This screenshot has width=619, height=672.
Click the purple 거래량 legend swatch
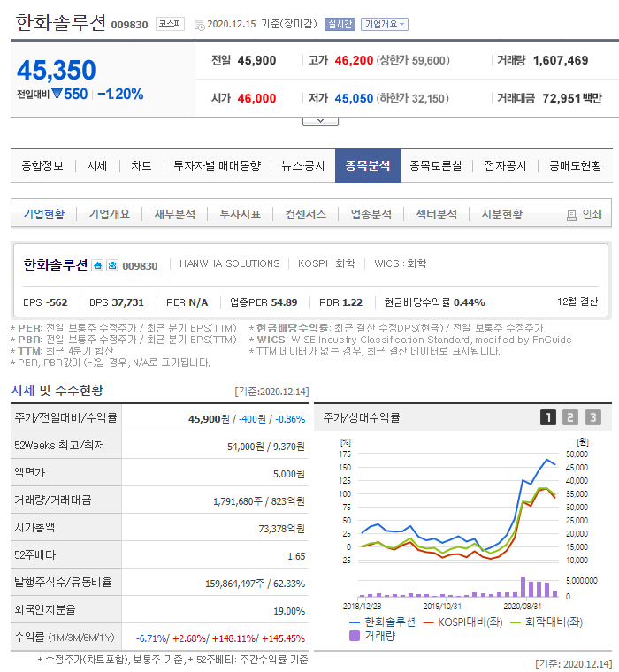[x=355, y=636]
